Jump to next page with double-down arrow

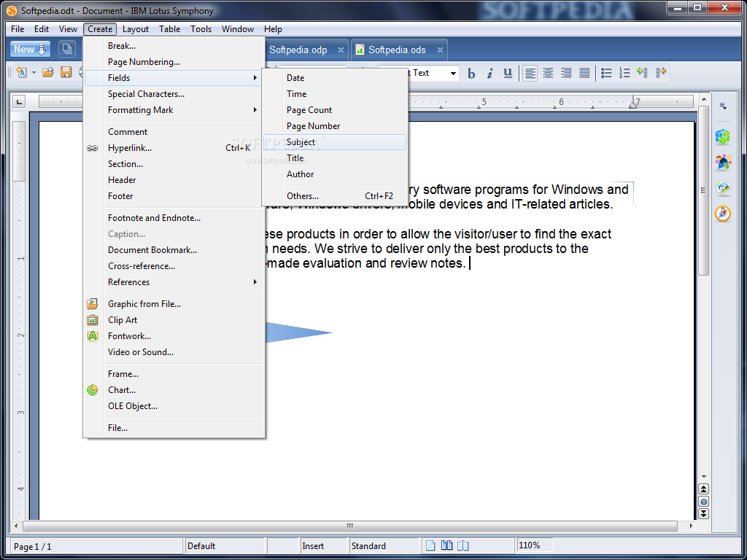point(704,513)
